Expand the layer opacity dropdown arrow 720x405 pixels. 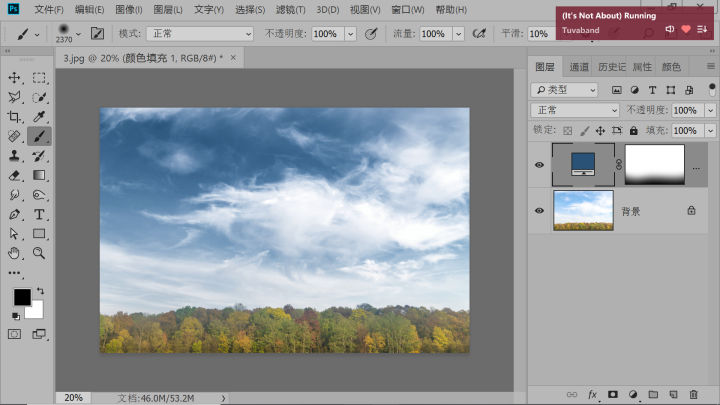(709, 110)
